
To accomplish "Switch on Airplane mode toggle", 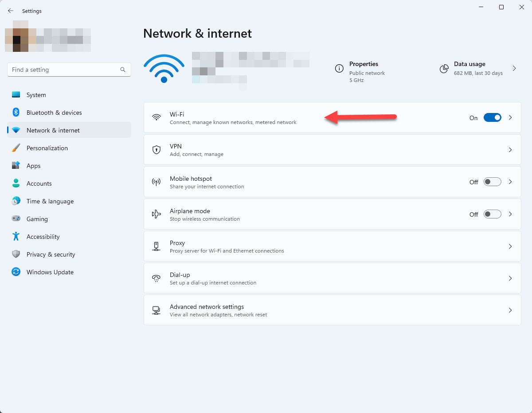I will 492,214.
